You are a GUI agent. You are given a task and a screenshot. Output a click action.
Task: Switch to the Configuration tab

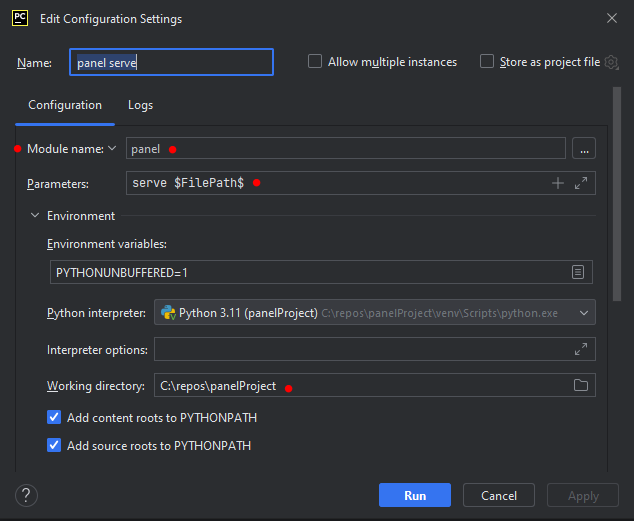65,105
